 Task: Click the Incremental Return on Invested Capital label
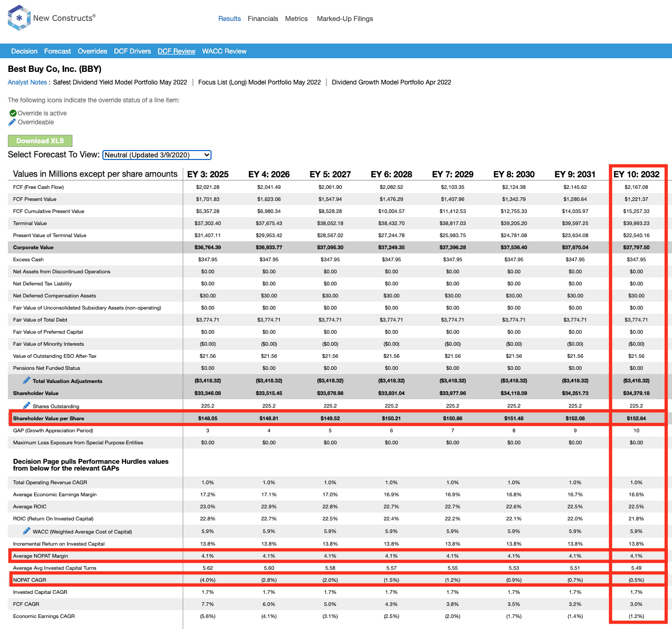click(x=59, y=544)
